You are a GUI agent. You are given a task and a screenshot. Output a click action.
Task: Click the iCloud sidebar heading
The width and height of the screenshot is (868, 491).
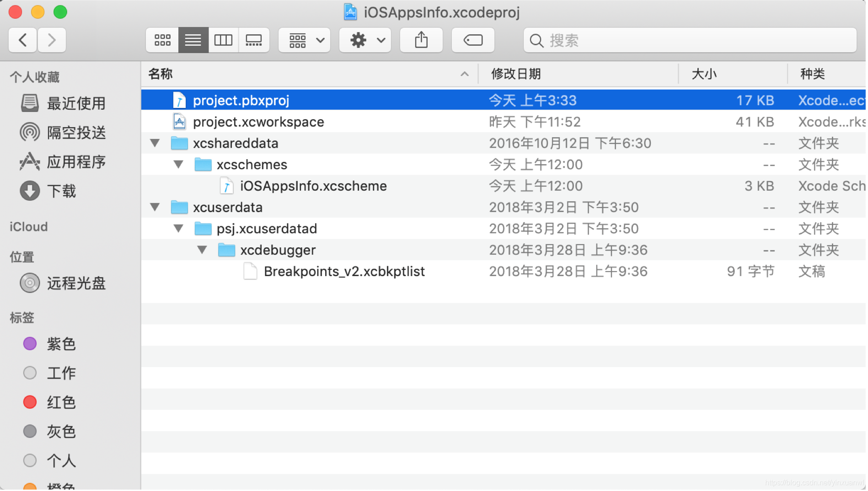pos(28,227)
